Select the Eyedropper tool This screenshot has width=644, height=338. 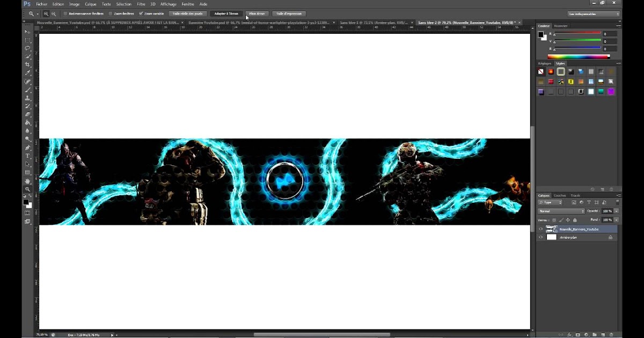coord(28,73)
